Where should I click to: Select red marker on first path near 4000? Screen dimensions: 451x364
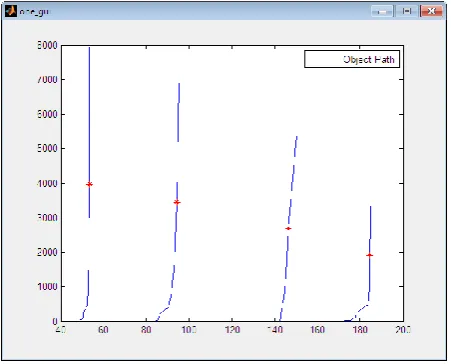(89, 184)
